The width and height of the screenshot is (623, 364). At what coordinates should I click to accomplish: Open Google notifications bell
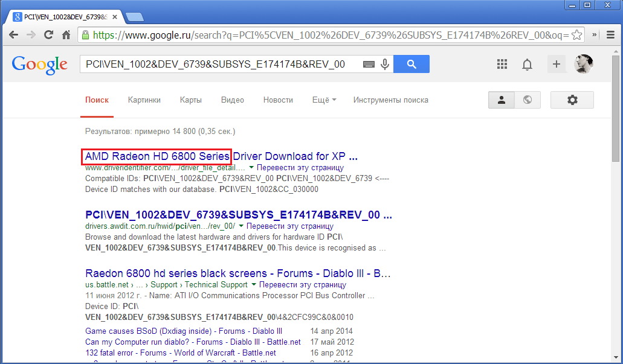pyautogui.click(x=527, y=65)
